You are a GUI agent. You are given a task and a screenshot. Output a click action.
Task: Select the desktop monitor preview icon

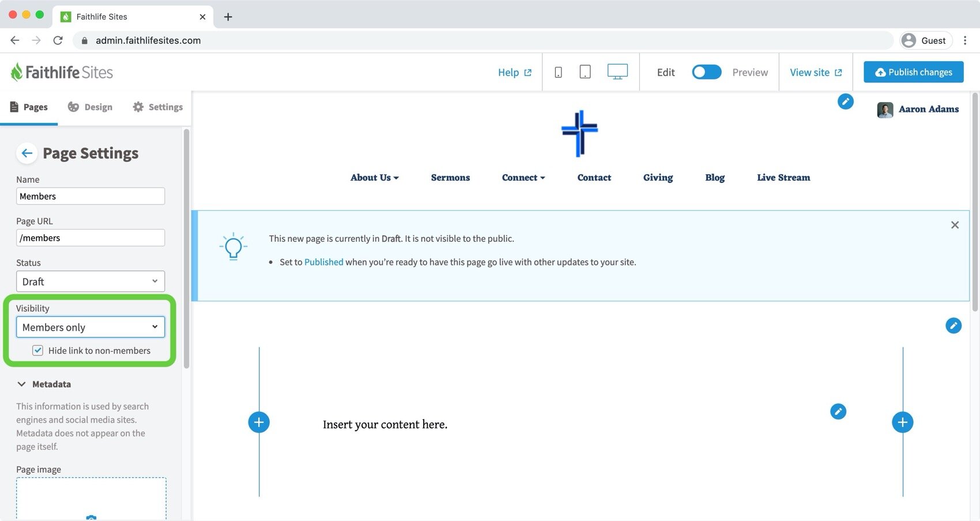(x=617, y=72)
